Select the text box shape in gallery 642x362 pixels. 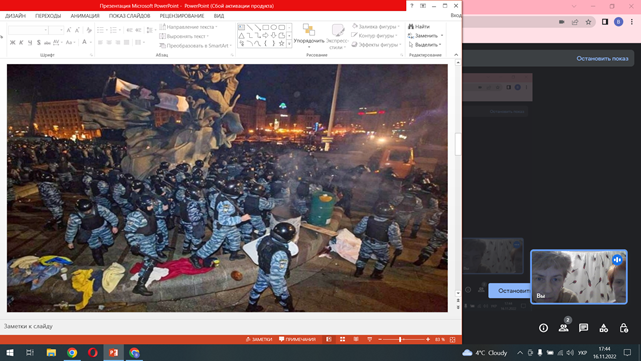(242, 27)
